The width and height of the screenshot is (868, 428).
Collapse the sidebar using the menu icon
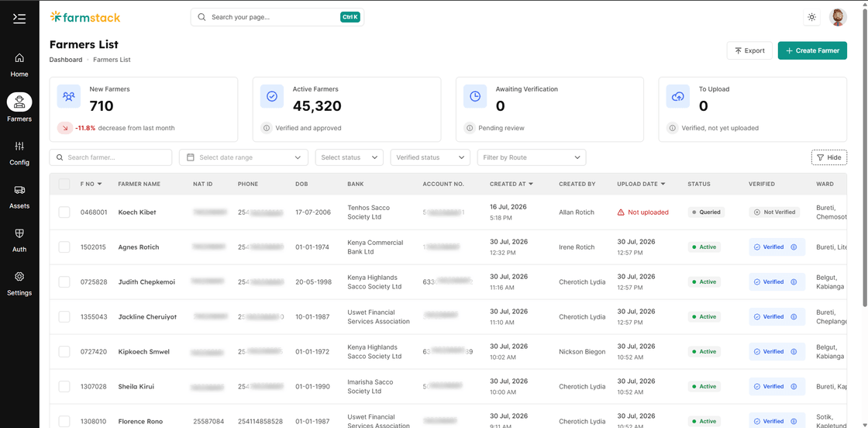(19, 19)
